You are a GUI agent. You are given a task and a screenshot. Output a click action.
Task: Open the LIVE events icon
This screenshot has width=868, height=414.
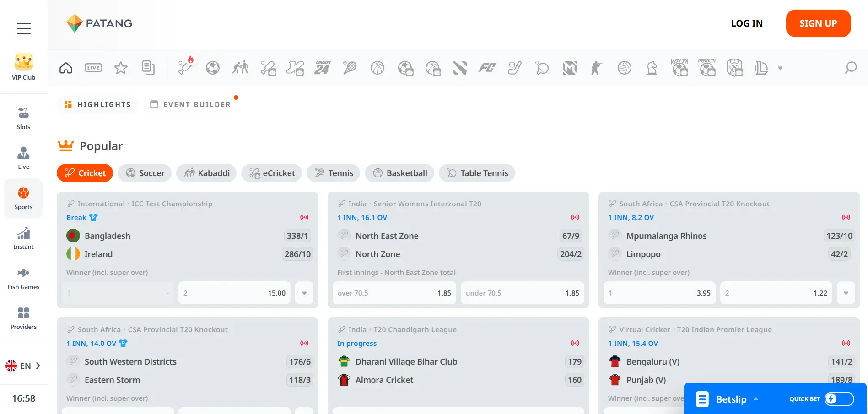93,68
